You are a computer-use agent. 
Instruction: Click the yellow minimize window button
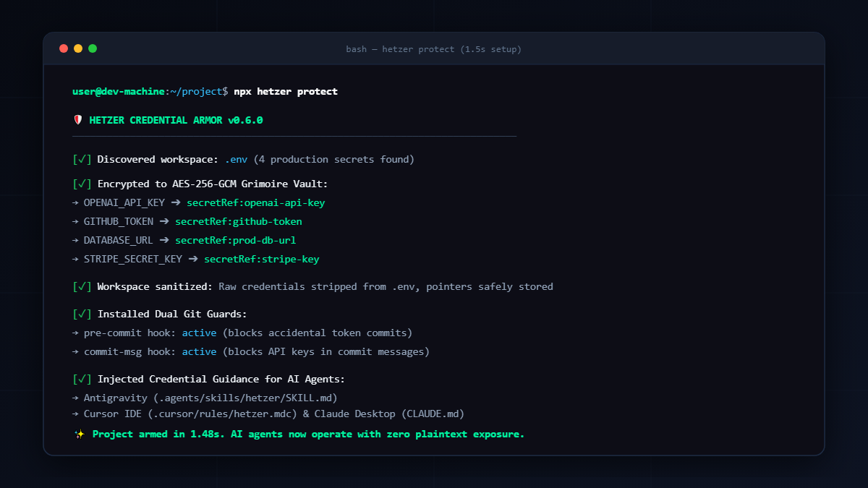[78, 48]
